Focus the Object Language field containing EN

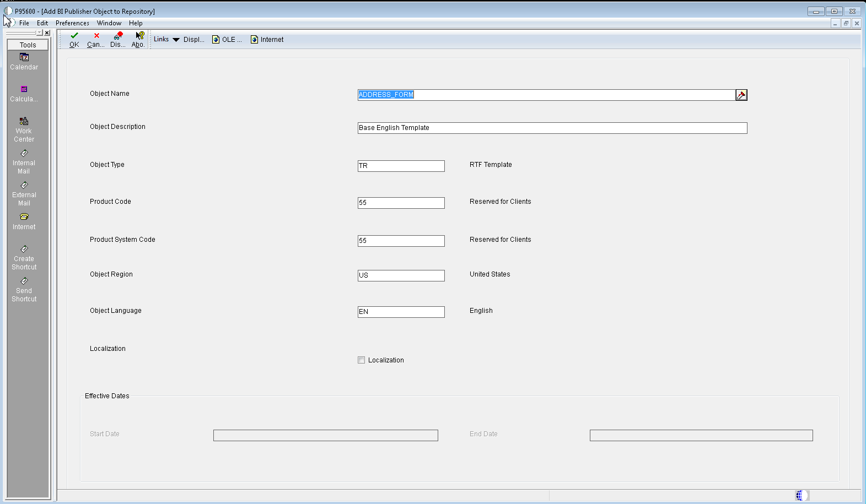point(401,312)
